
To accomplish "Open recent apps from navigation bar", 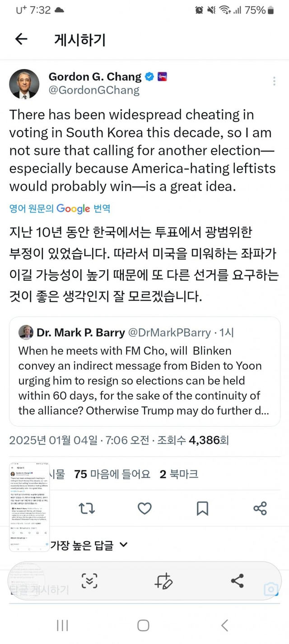I will point(62,625).
